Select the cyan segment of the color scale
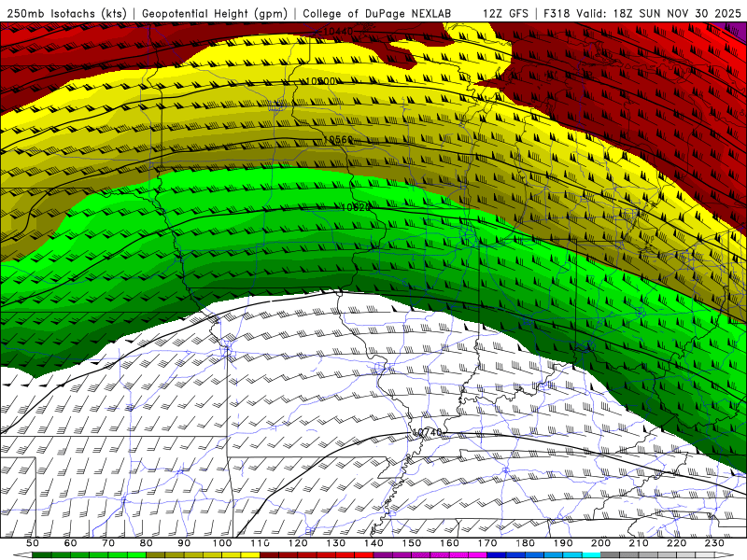 [x=592, y=555]
